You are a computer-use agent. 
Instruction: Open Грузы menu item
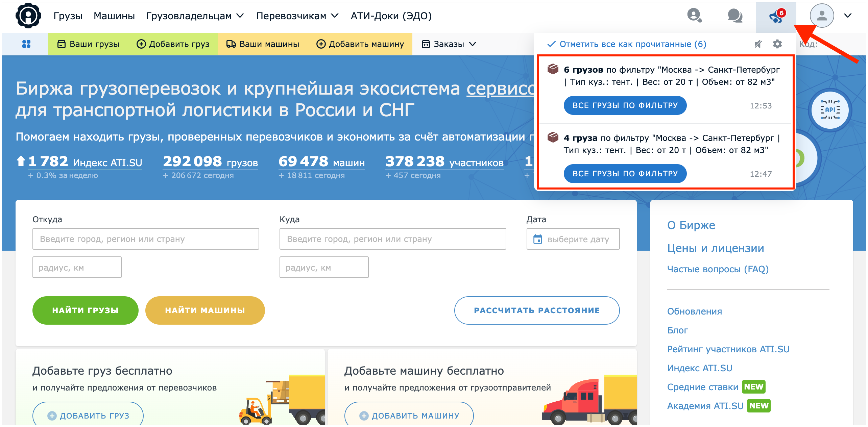pyautogui.click(x=68, y=16)
